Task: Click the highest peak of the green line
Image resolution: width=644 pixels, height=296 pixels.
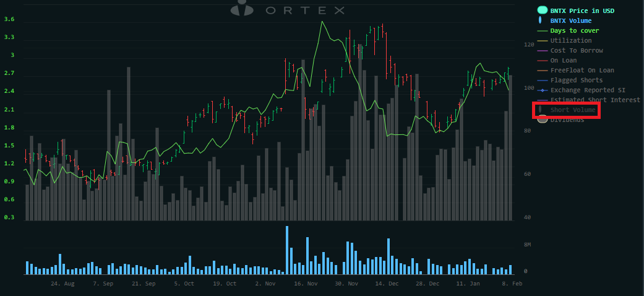Action: [322, 22]
